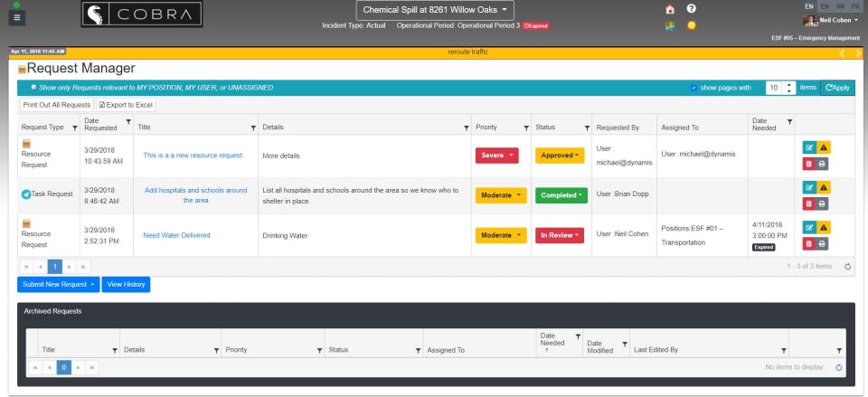Toggle show only my position requests checkbox
This screenshot has width=868, height=397.
[x=33, y=88]
